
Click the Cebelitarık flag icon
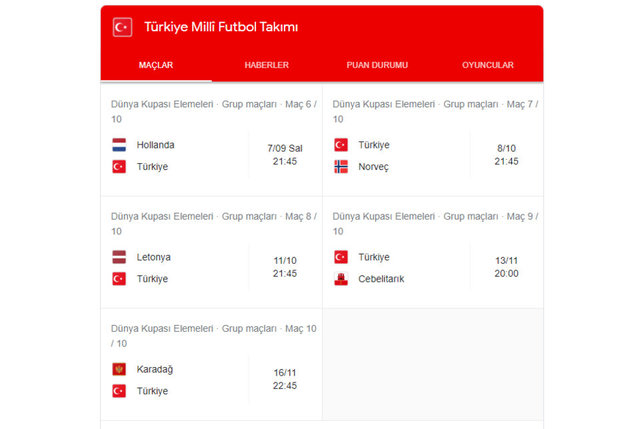(341, 279)
